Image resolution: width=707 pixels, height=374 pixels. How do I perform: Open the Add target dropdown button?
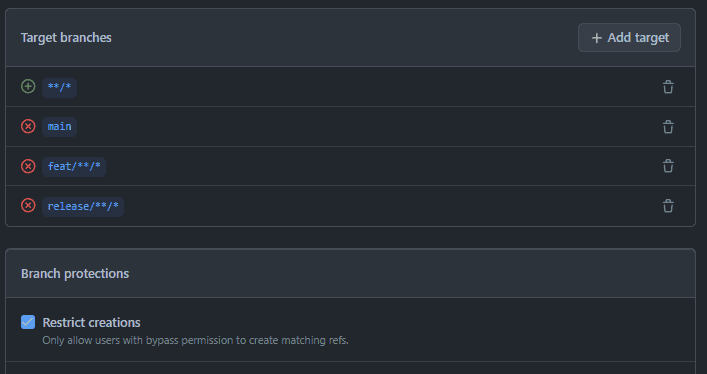pyautogui.click(x=629, y=37)
